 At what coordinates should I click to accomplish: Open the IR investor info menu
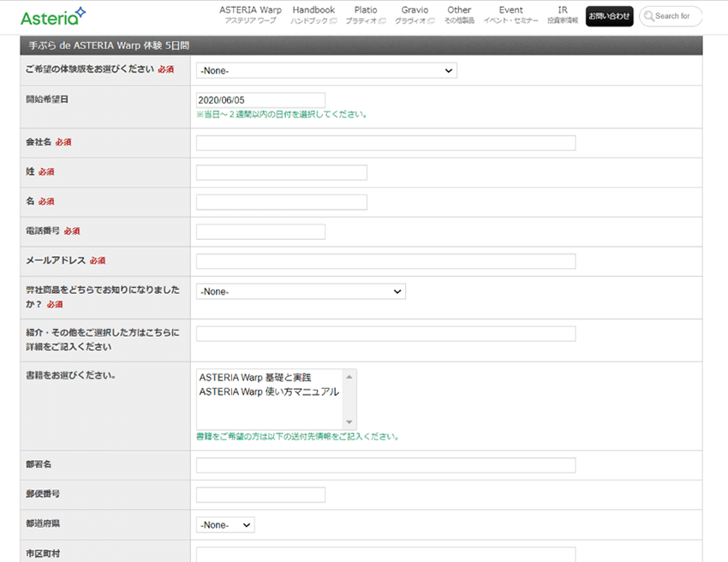(x=562, y=15)
